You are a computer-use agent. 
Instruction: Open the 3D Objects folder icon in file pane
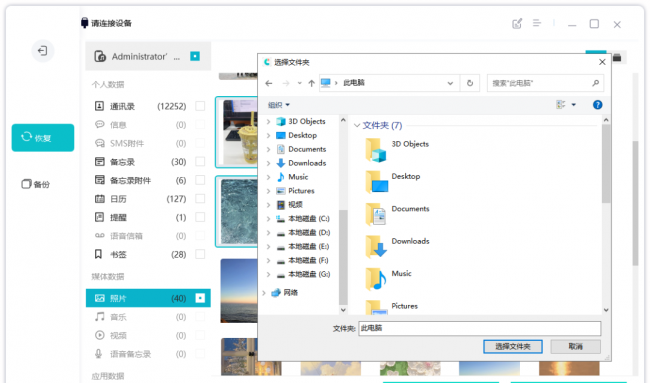click(376, 150)
